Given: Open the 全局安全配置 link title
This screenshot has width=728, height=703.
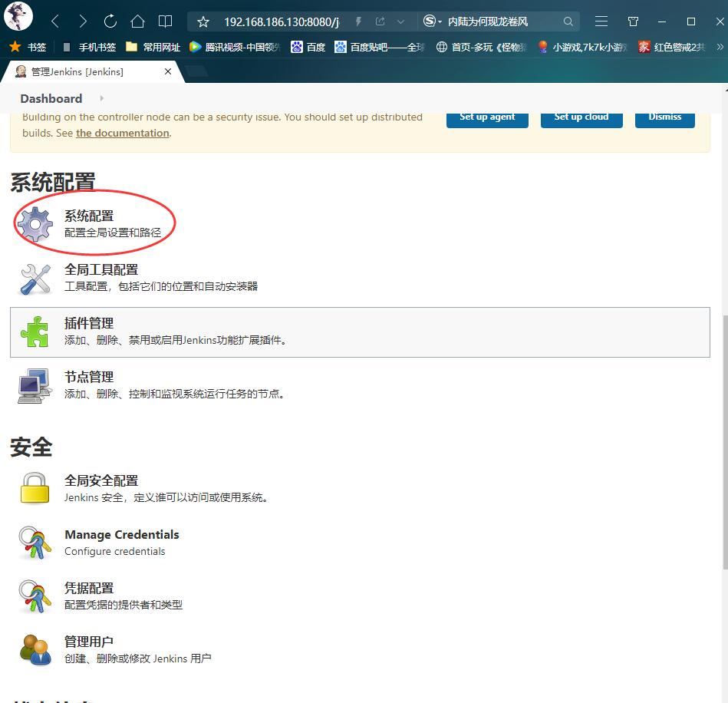Looking at the screenshot, I should pyautogui.click(x=101, y=480).
